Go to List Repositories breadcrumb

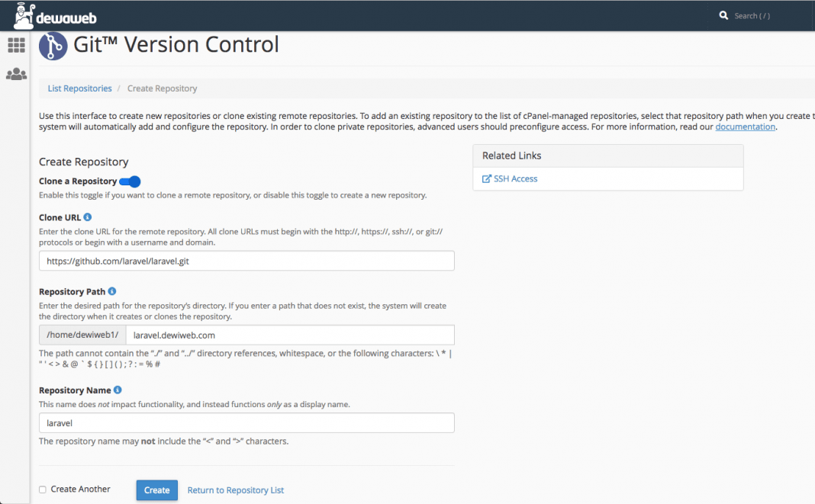point(79,88)
